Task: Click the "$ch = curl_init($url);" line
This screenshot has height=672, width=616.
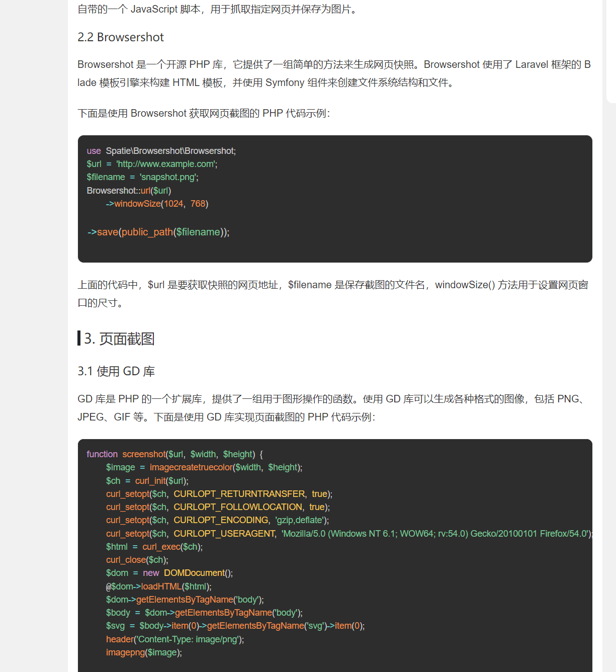Action: point(147,481)
